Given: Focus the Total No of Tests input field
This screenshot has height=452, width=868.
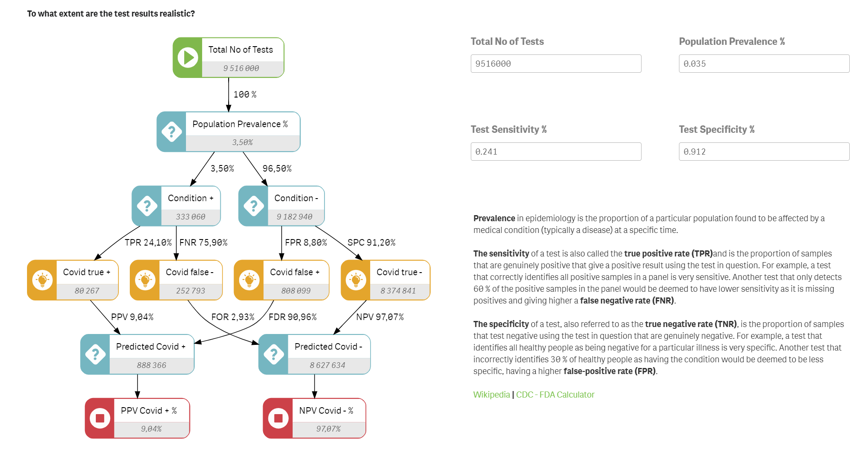Looking at the screenshot, I should tap(556, 64).
